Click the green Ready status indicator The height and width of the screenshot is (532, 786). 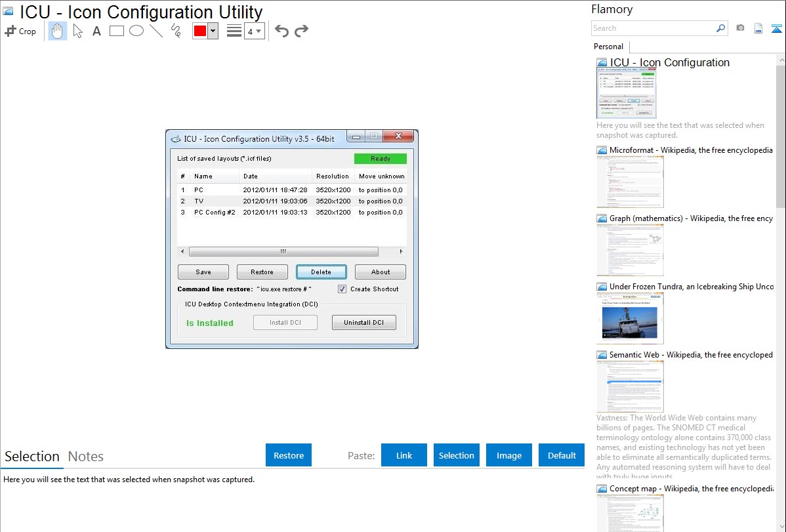[381, 159]
